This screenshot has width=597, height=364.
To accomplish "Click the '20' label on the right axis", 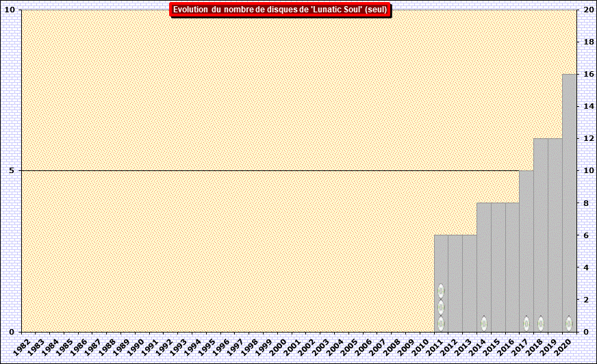I will coord(589,10).
